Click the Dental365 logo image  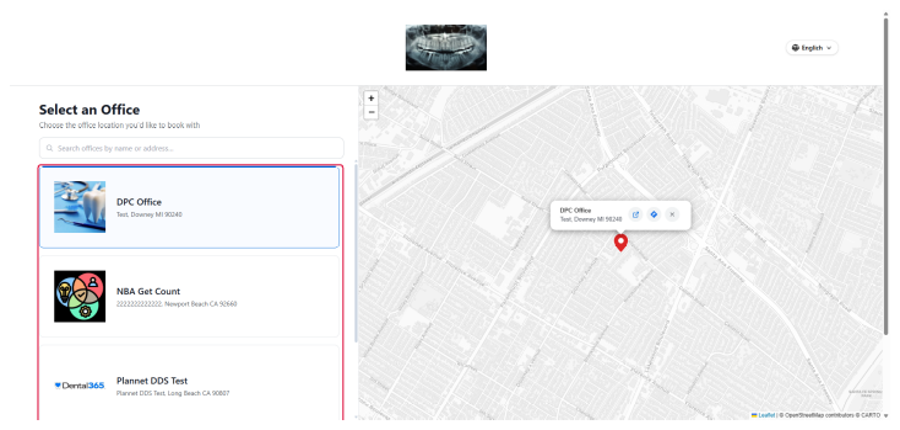[80, 386]
